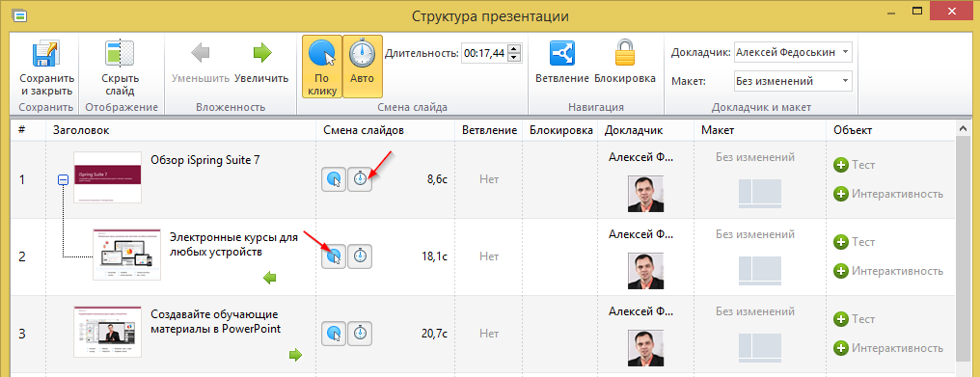
Task: Toggle the 'По клику' ribbon button
Action: coord(322,67)
